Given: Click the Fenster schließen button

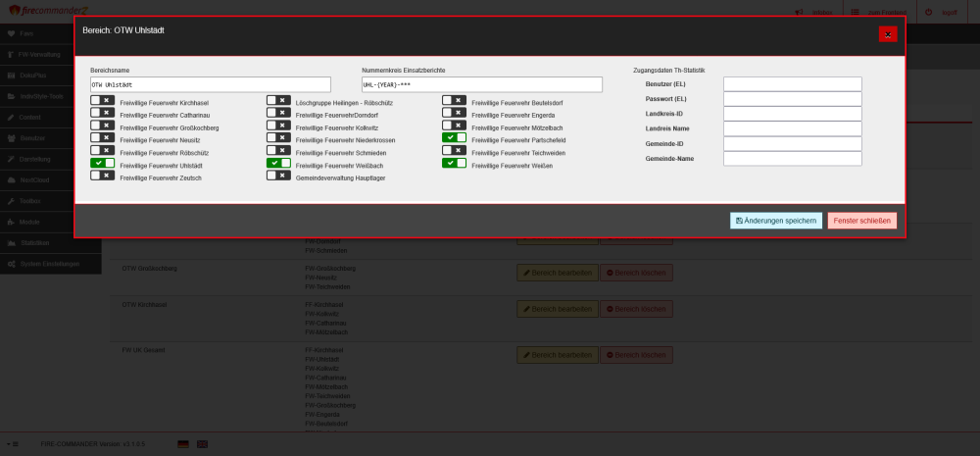Looking at the screenshot, I should click(861, 221).
